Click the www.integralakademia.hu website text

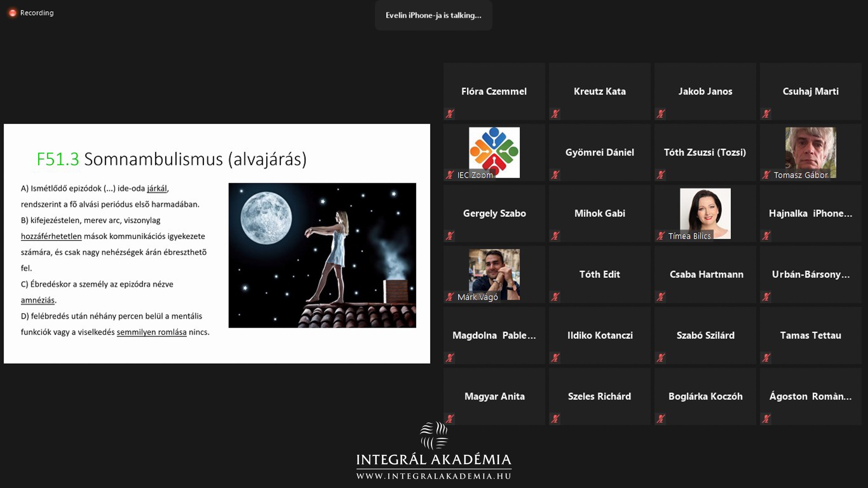(x=434, y=476)
